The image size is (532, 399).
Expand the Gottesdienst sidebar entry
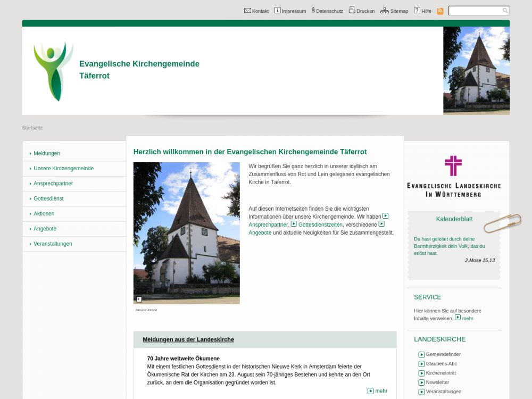[x=48, y=198]
